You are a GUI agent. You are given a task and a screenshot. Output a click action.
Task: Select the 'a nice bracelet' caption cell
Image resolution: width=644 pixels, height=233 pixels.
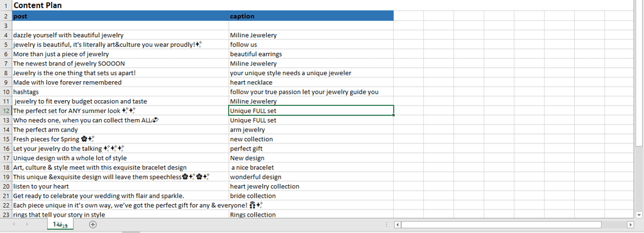(311, 168)
